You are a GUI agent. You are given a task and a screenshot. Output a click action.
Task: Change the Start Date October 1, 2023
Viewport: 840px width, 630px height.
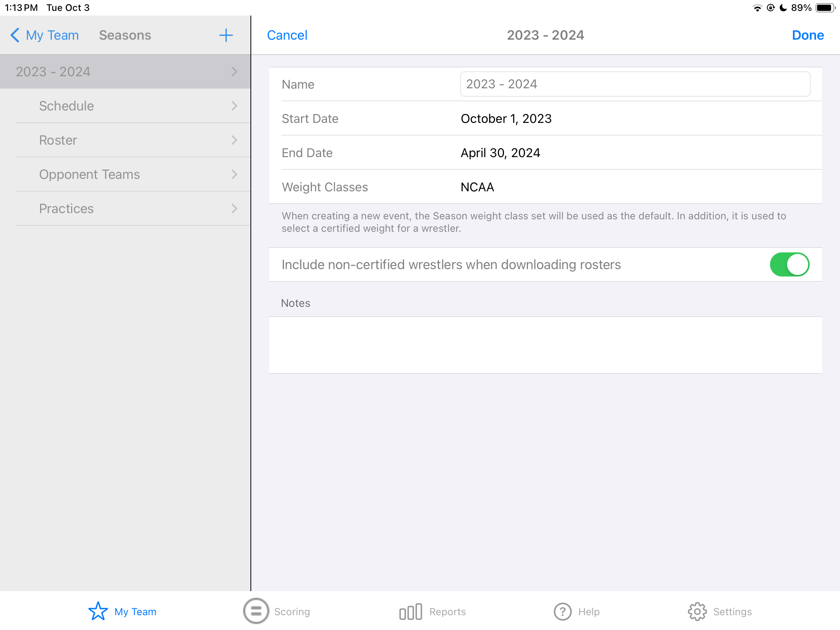506,119
